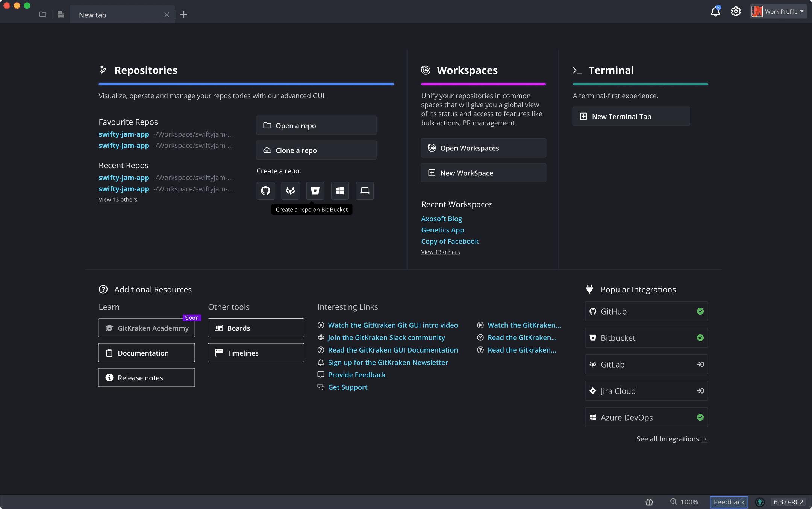Read the GitKraken GUI Documentation link

point(393,350)
